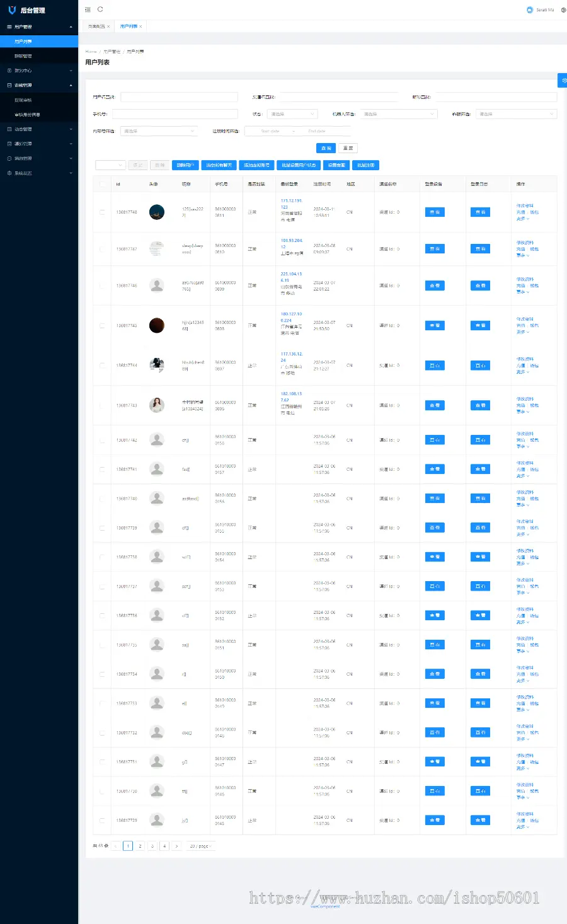The image size is (567, 924).
Task: Click IP link 171.12.191.123
Action: click(292, 204)
